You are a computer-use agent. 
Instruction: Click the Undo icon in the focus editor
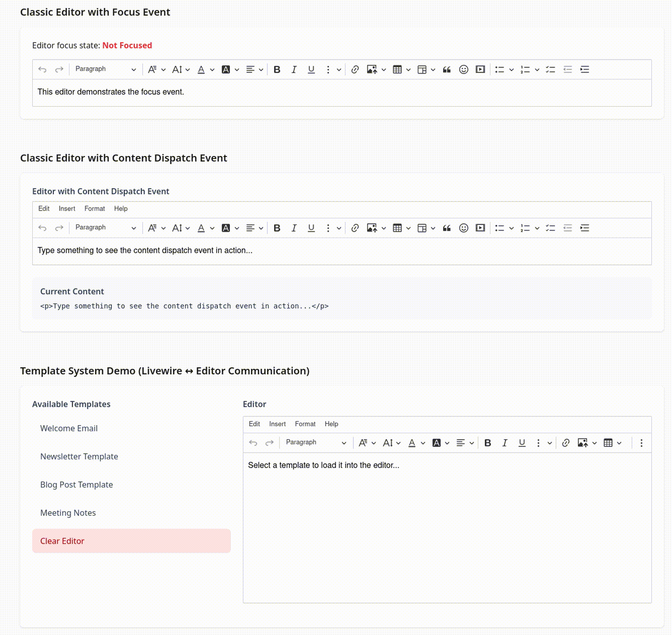pos(42,69)
